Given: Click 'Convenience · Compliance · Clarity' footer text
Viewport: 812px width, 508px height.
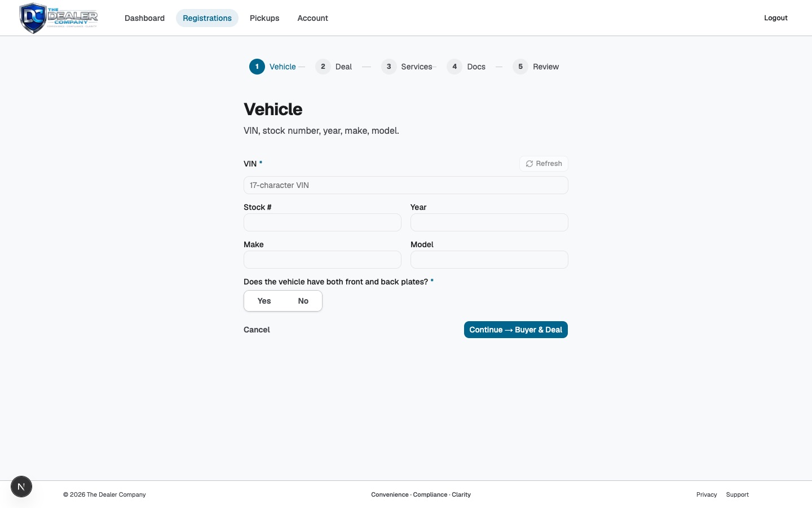Looking at the screenshot, I should (421, 494).
